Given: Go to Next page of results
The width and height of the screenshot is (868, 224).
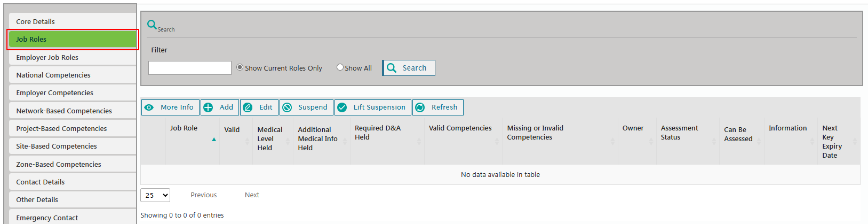Looking at the screenshot, I should click(x=252, y=195).
